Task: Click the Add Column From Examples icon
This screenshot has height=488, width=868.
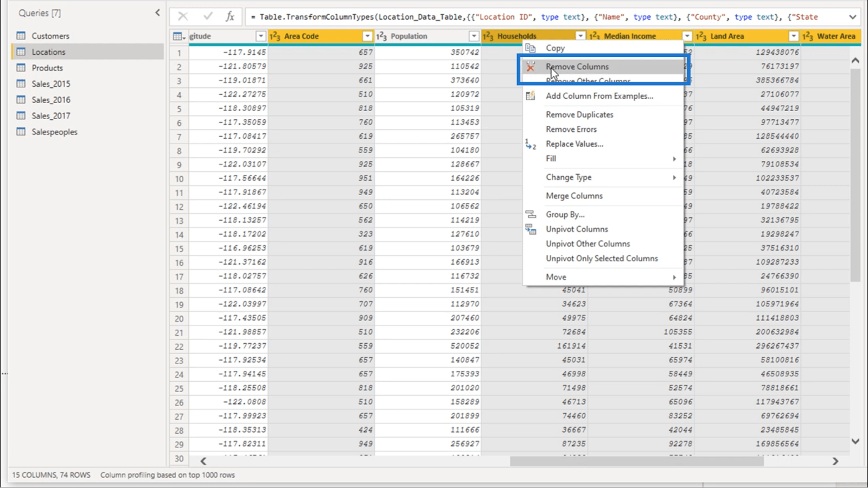Action: click(531, 96)
